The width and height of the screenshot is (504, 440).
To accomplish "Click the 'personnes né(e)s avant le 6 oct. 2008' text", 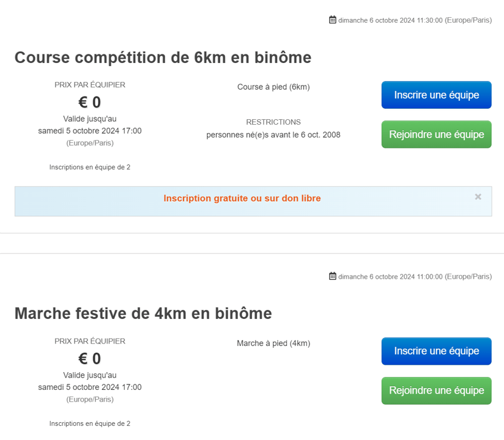I will coord(273,134).
